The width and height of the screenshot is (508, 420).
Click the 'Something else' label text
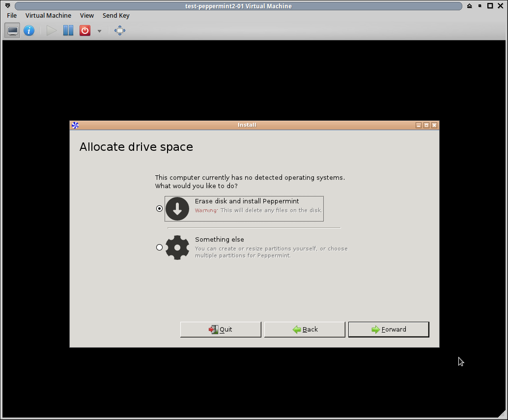(x=219, y=239)
